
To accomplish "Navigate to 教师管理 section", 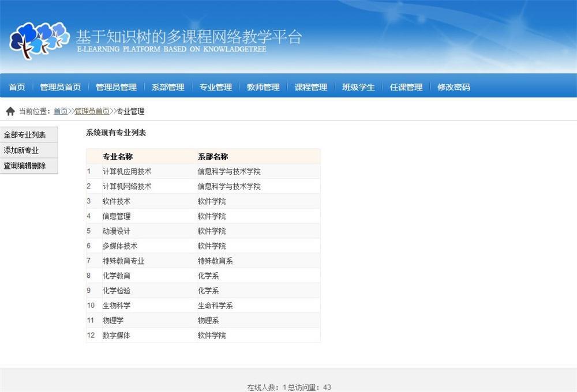I will [x=263, y=87].
